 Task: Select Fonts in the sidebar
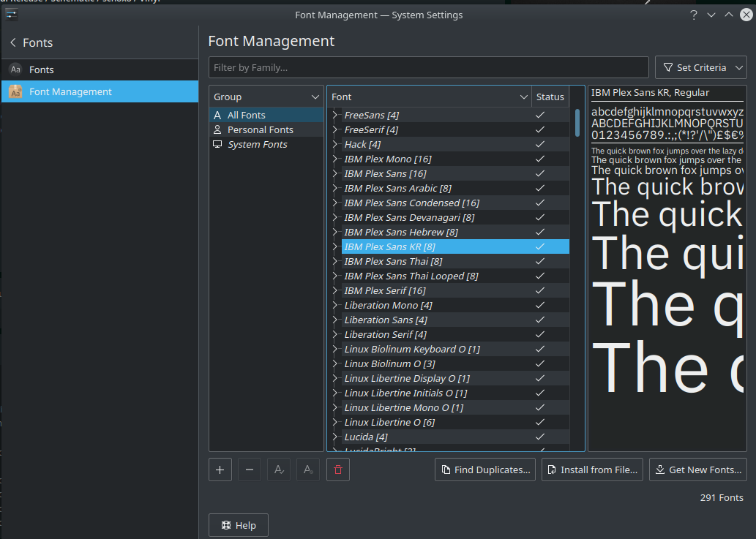pos(100,69)
